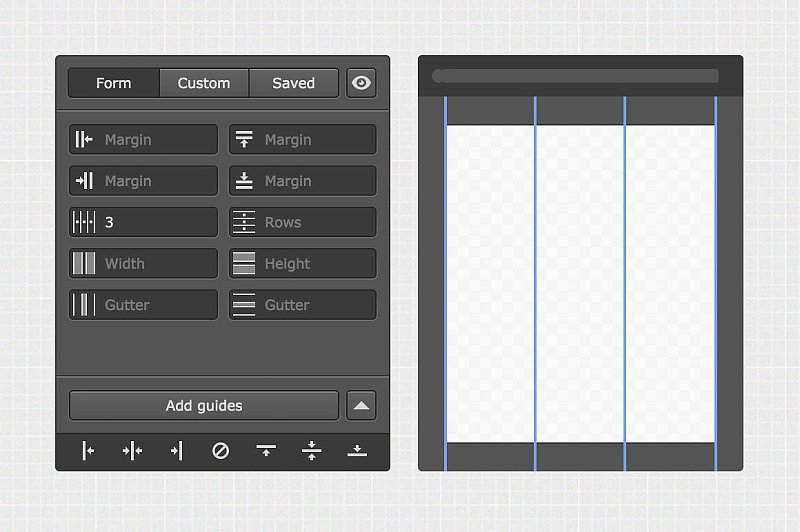Viewport: 800px width, 532px height.
Task: Select the row Height field
Action: pyautogui.click(x=317, y=264)
